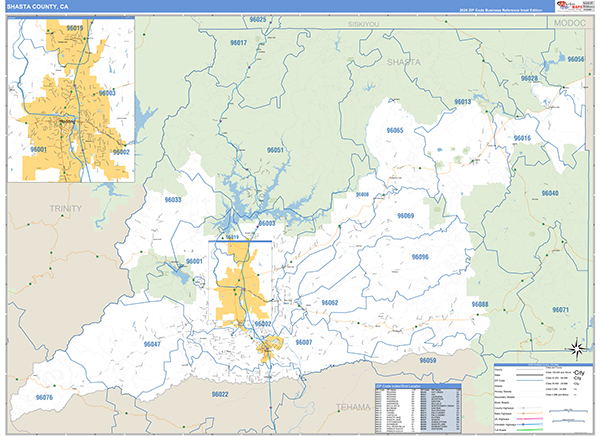Click the TEHAMA county label
The height and width of the screenshot is (436, 600).
[x=351, y=408]
